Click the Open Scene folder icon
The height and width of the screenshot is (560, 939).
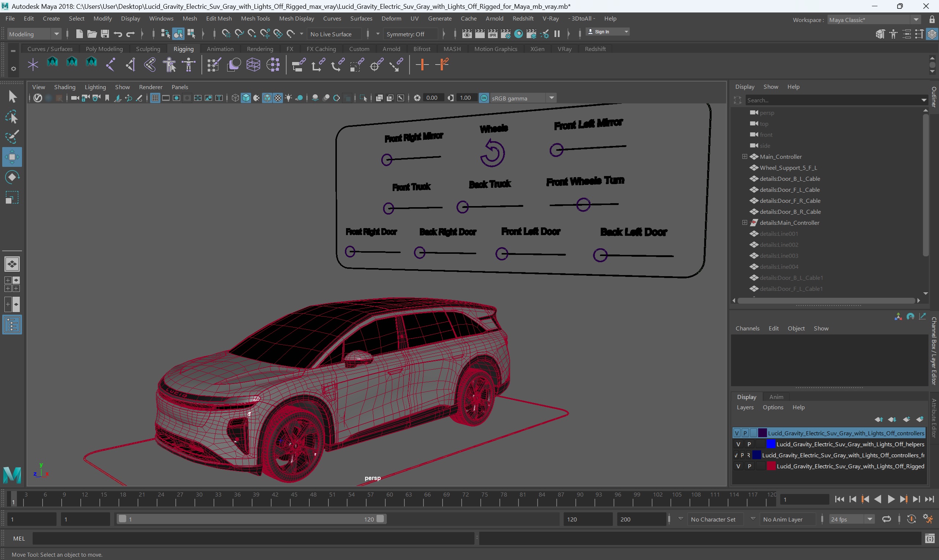92,34
